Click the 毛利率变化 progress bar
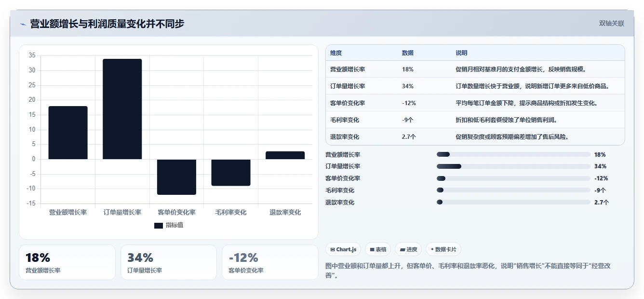Screen dimensions: 644x299 point(513,190)
